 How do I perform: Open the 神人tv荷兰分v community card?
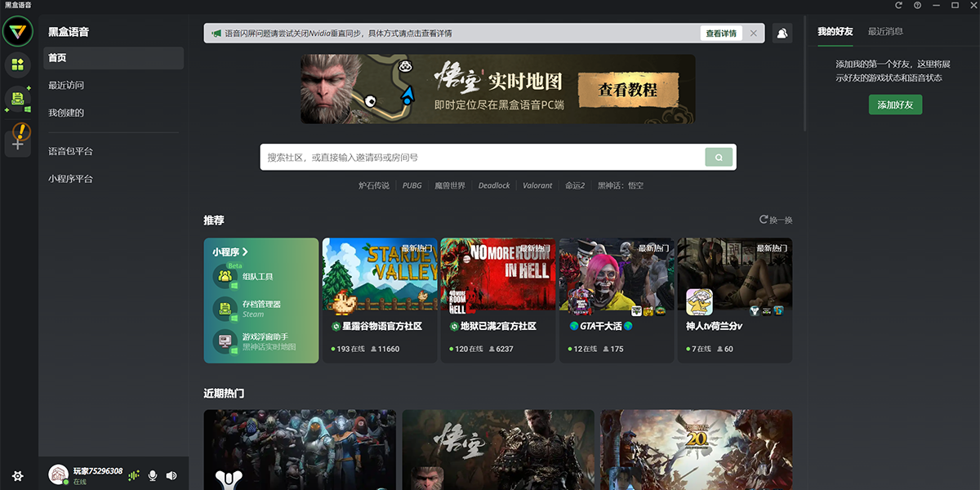tap(735, 301)
